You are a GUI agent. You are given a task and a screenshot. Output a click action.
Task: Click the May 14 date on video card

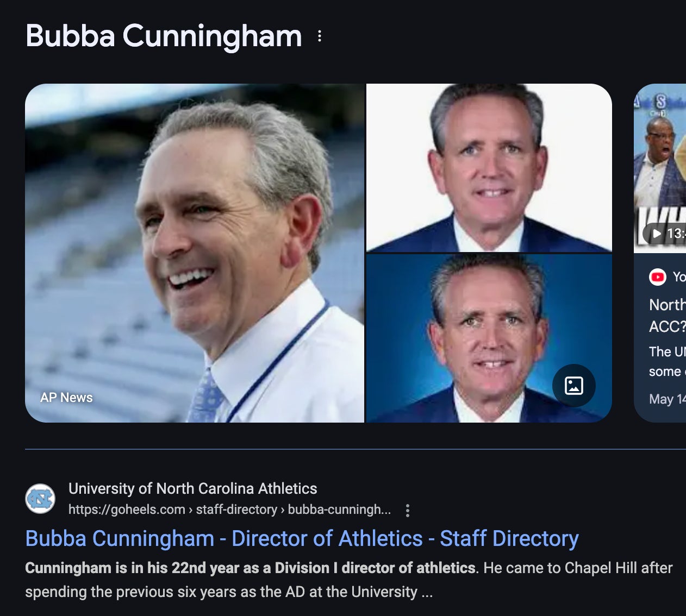[668, 399]
